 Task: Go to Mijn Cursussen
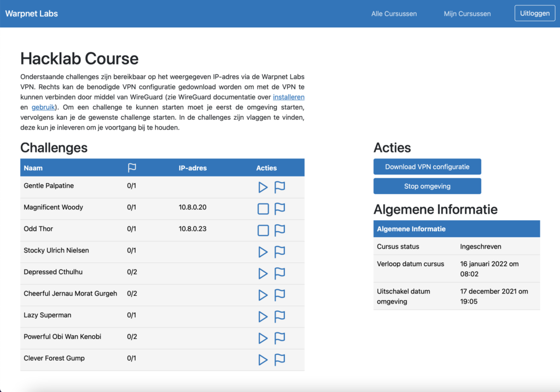click(x=467, y=14)
